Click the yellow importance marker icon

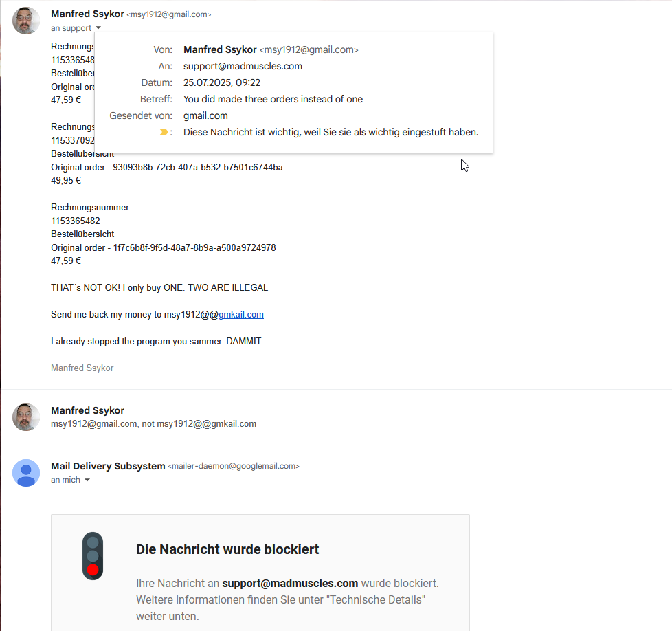(x=164, y=132)
